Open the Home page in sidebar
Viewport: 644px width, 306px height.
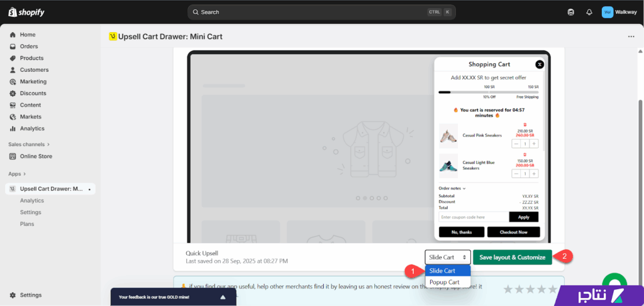click(x=27, y=35)
